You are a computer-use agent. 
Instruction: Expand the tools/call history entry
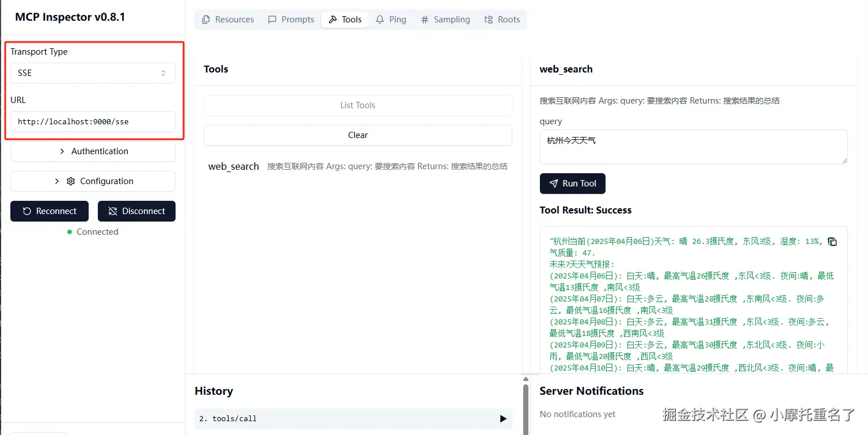[x=353, y=419]
